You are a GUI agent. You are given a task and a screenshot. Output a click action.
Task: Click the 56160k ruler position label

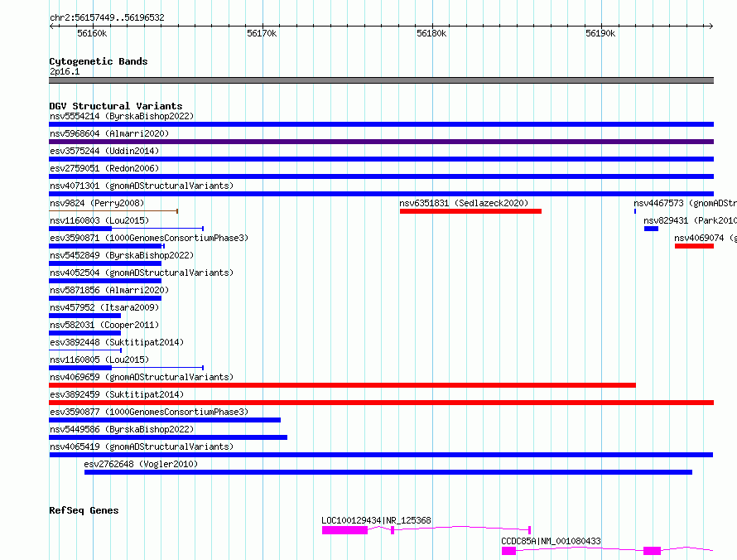click(92, 33)
